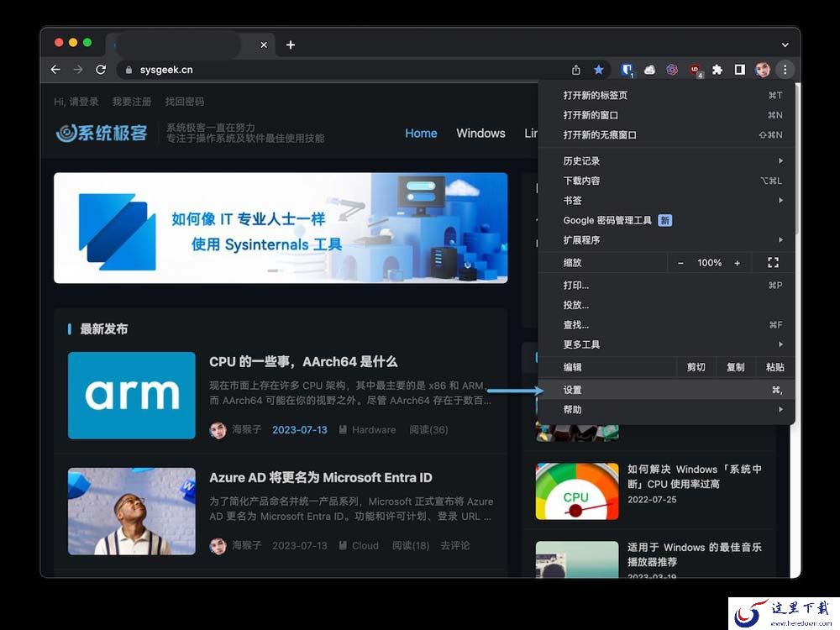Screen dimensions: 840x630
Task: Open the puzzle-piece extensions menu
Action: [x=717, y=70]
